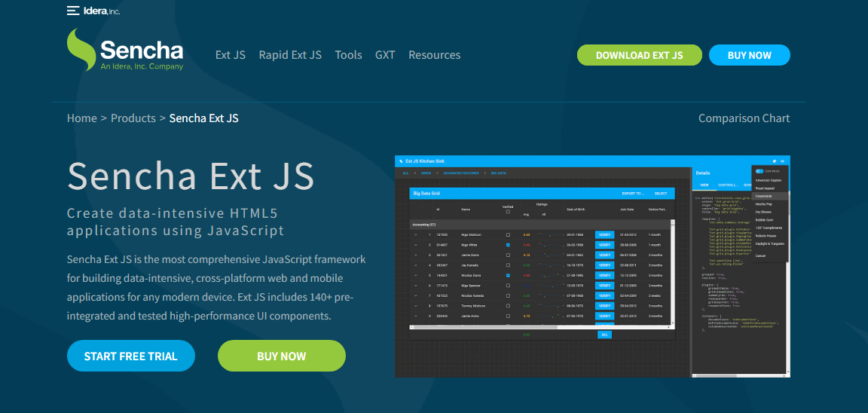
Task: Click the ratings sparkline in Nige Mishcon row
Action: point(551,234)
